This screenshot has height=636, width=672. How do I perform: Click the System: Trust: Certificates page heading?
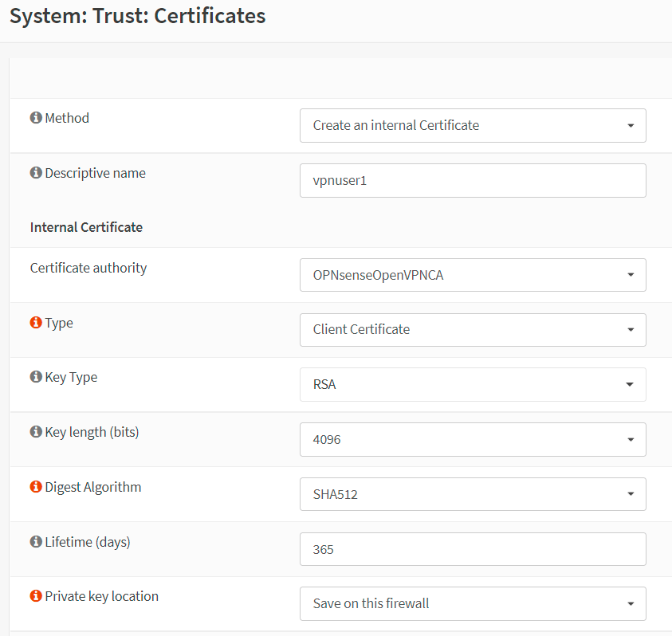coord(136,15)
